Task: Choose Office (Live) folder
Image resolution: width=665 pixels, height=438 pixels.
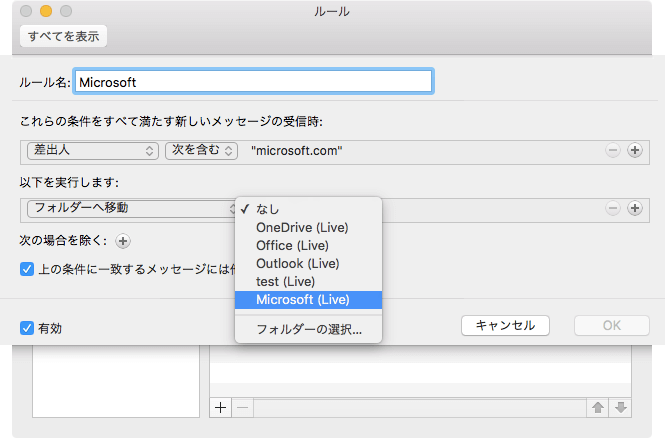Action: (x=308, y=246)
